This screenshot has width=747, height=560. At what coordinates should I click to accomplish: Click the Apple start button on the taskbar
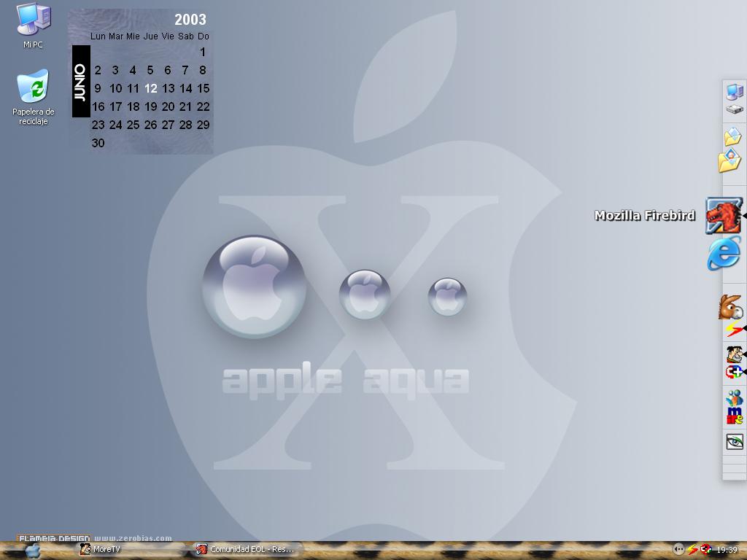[32, 551]
